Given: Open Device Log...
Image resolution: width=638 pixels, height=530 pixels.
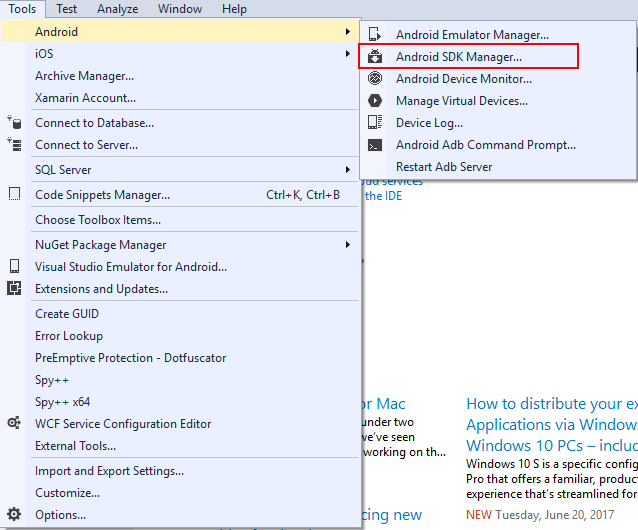Looking at the screenshot, I should pyautogui.click(x=498, y=122).
